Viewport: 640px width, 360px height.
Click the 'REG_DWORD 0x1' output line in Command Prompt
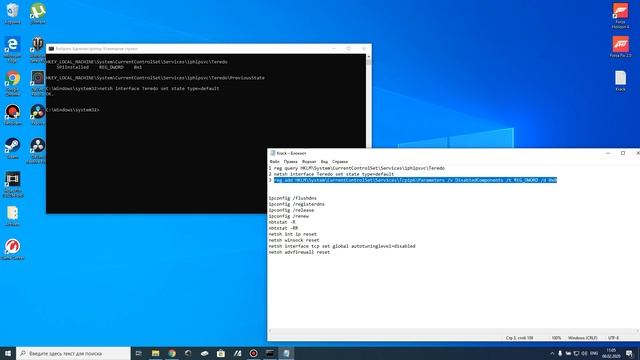pyautogui.click(x=99, y=67)
